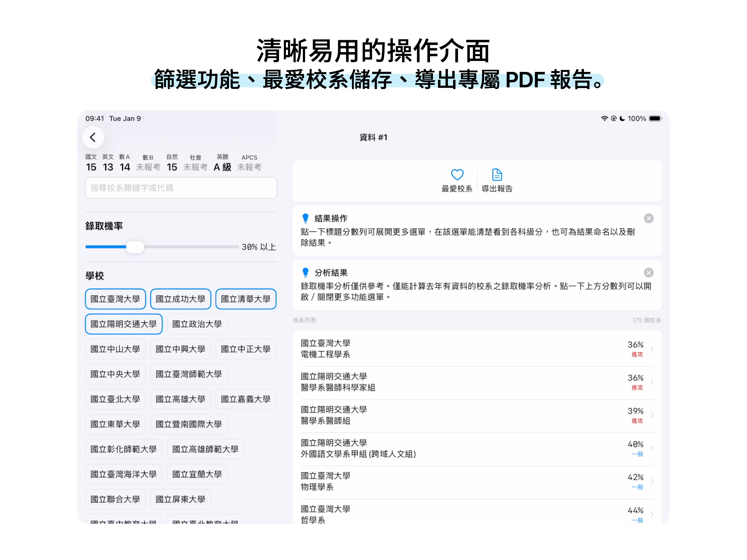
Task: Deselect the 國立清華大學 filter chip
Action: [x=245, y=299]
